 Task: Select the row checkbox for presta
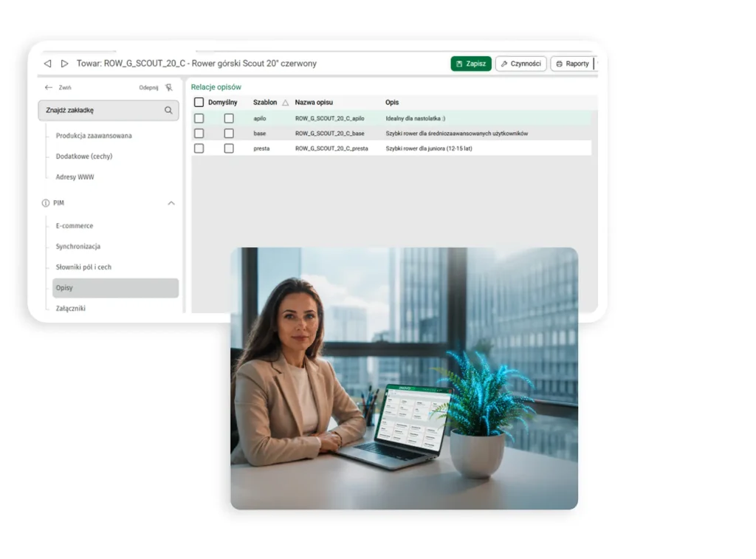199,148
